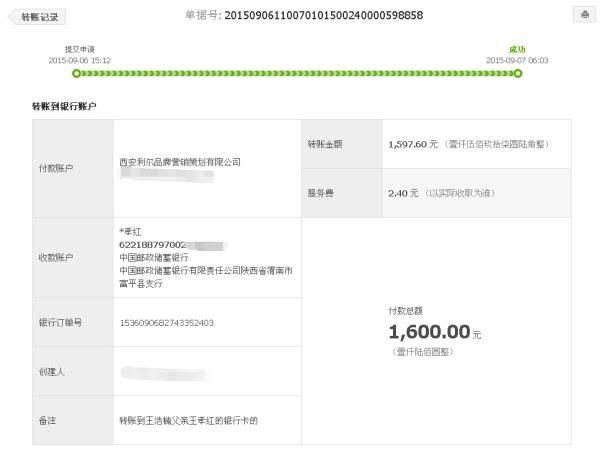This screenshot has width=600, height=458.
Task: Click payer company name 西安利尔品牌营销策划有限公司
Action: pos(180,162)
